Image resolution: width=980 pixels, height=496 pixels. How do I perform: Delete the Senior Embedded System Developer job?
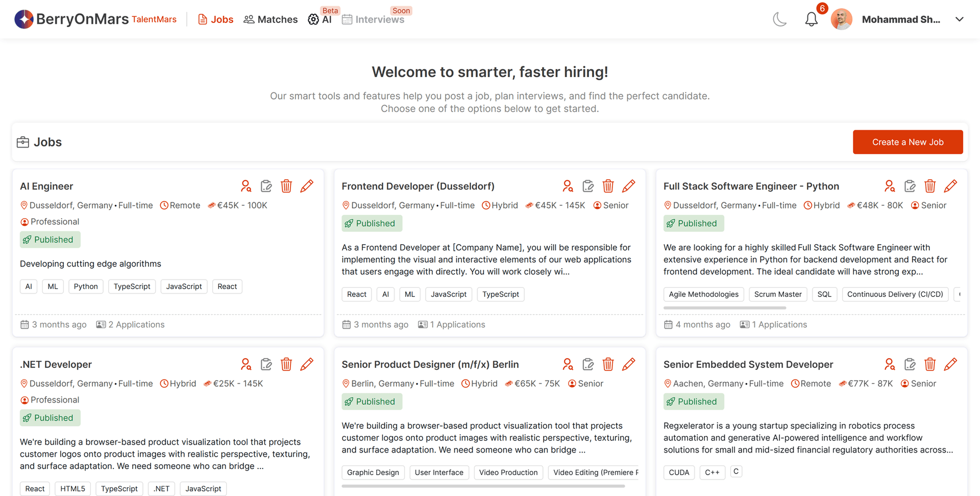[930, 364]
